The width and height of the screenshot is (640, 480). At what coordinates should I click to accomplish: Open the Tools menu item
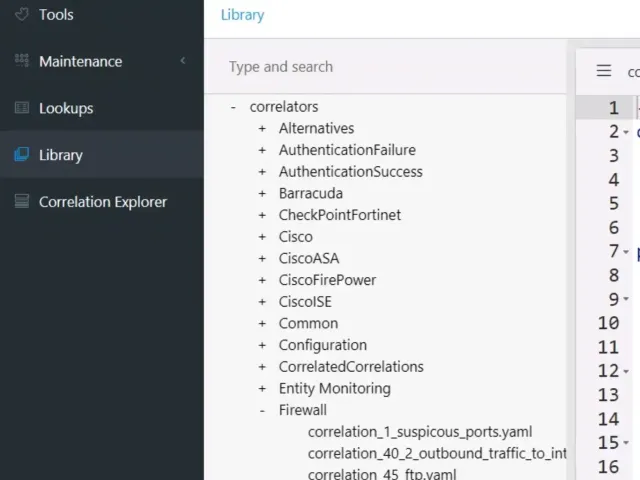(56, 15)
